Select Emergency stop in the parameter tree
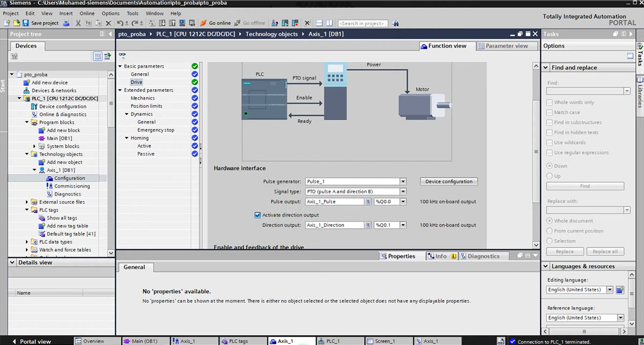This screenshot has width=644, height=345. (x=156, y=130)
